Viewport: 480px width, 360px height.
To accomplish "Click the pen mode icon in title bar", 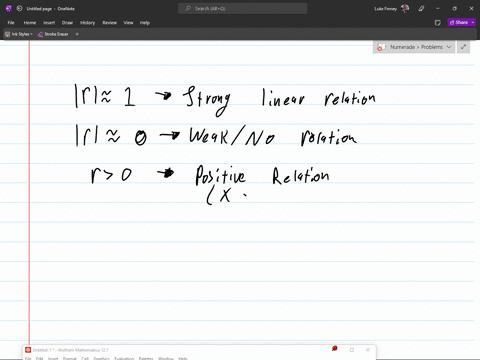I will [x=421, y=9].
